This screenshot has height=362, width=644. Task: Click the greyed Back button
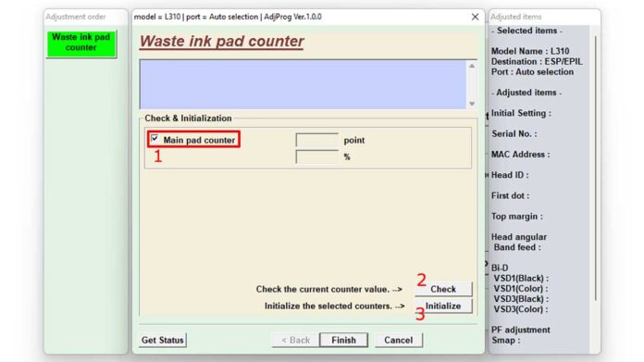pyautogui.click(x=295, y=340)
